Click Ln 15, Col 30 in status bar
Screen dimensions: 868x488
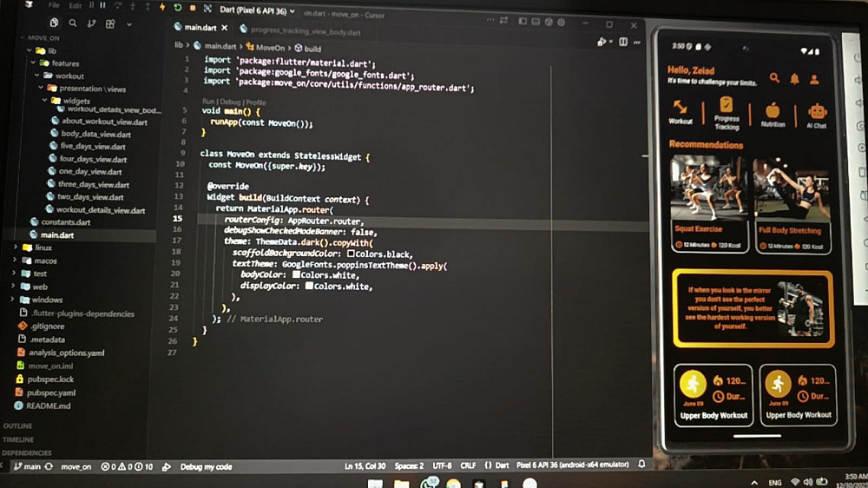click(x=365, y=466)
